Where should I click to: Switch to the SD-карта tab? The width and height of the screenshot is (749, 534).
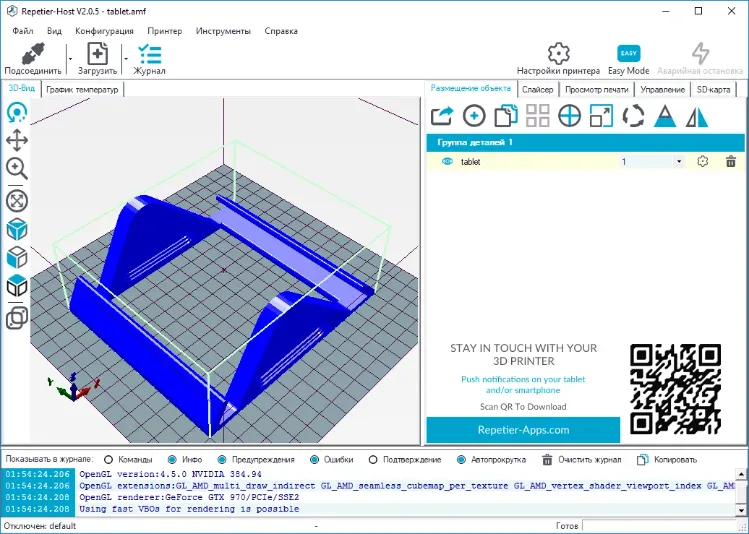click(713, 89)
